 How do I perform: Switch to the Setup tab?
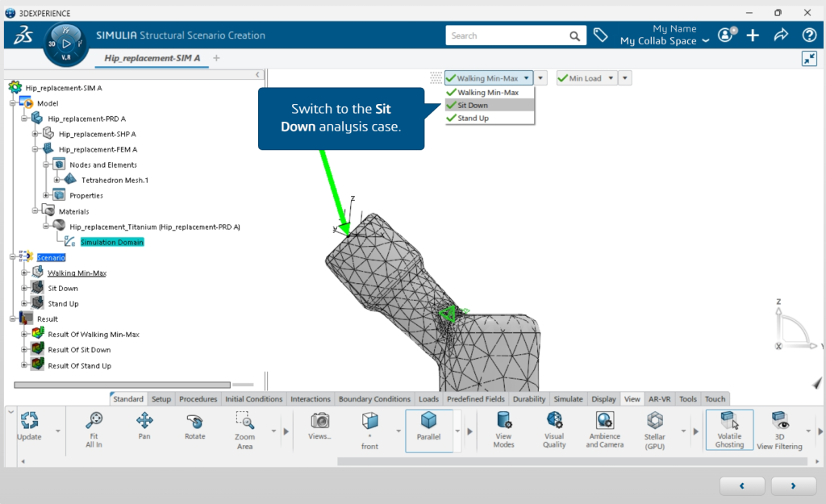click(161, 398)
